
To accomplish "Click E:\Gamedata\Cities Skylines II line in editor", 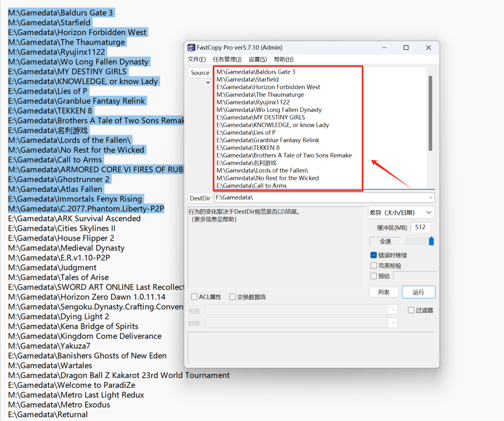I will point(62,228).
